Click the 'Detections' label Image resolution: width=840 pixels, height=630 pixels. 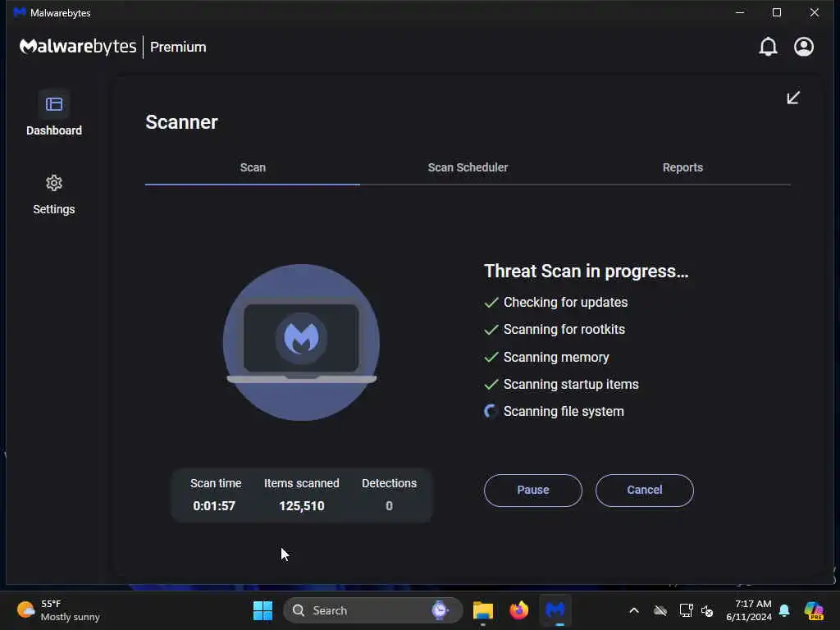pos(390,483)
